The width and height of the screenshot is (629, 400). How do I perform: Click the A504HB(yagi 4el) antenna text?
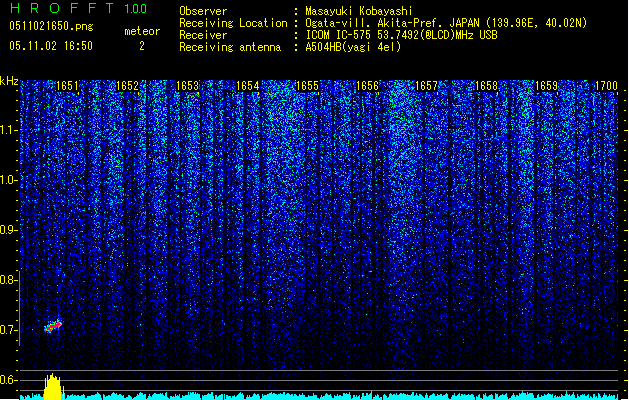tap(353, 47)
